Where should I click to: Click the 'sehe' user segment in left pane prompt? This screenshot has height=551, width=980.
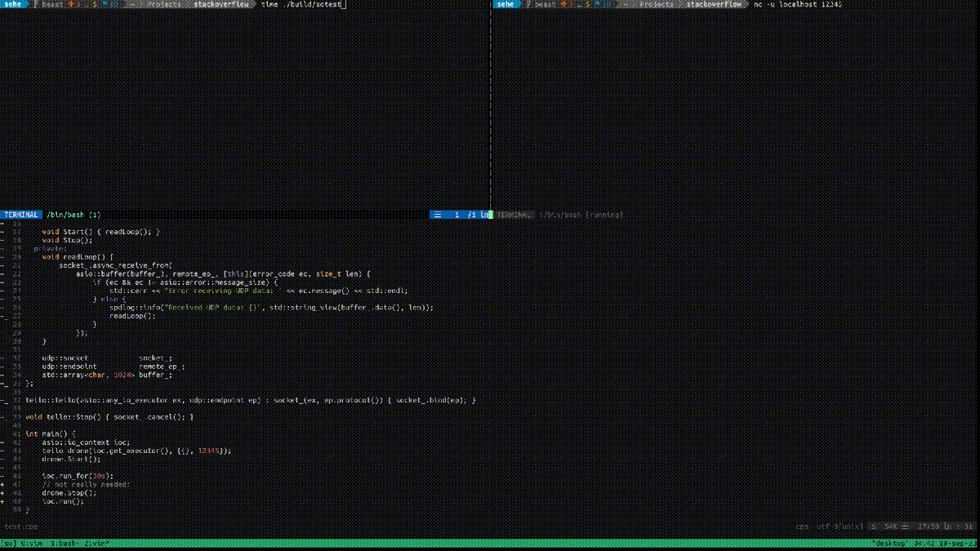click(13, 4)
